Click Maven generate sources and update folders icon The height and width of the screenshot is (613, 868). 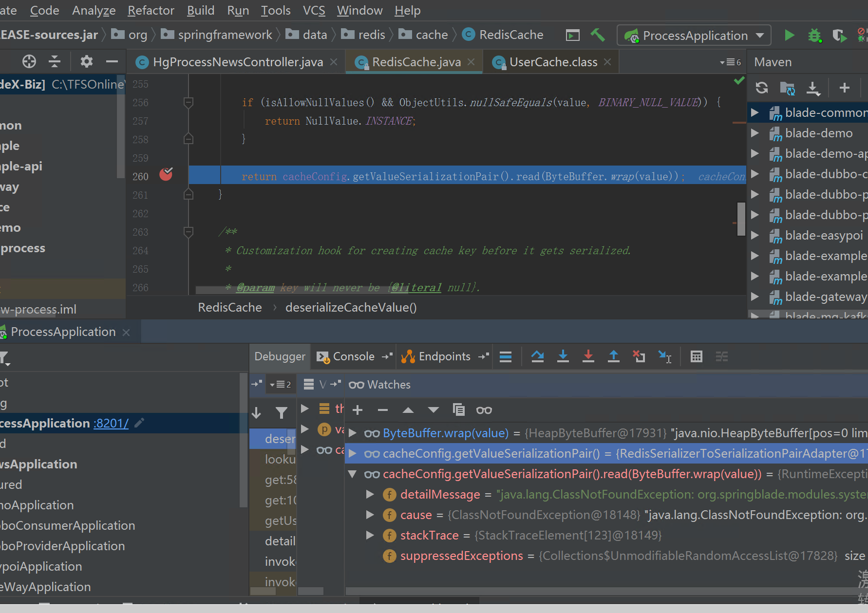click(x=787, y=88)
